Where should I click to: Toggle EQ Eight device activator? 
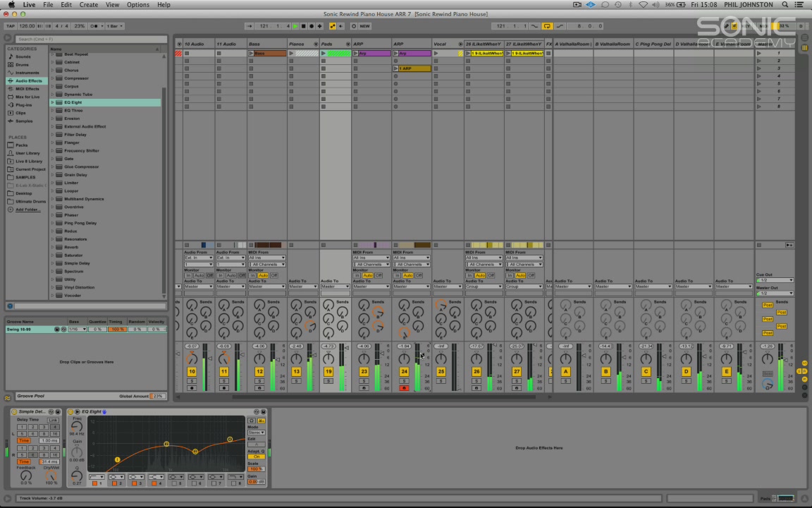[70, 411]
